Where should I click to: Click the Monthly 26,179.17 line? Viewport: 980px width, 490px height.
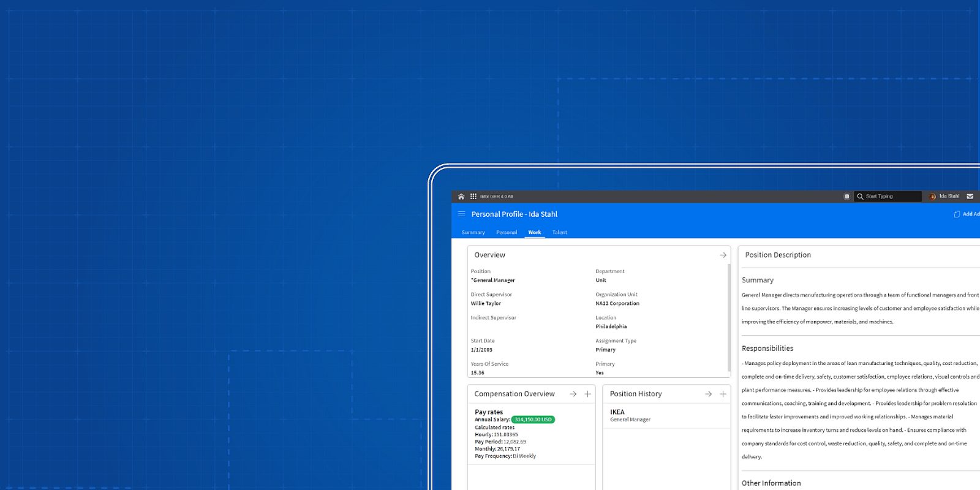497,449
